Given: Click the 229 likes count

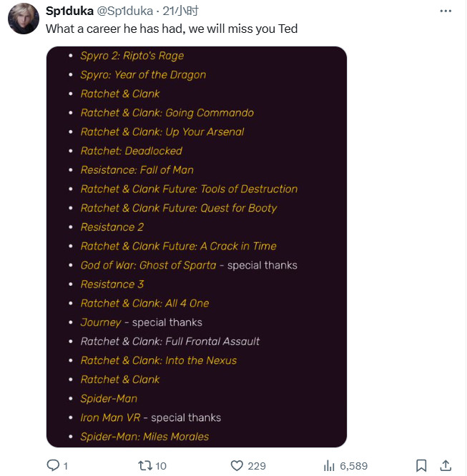Looking at the screenshot, I should (257, 466).
